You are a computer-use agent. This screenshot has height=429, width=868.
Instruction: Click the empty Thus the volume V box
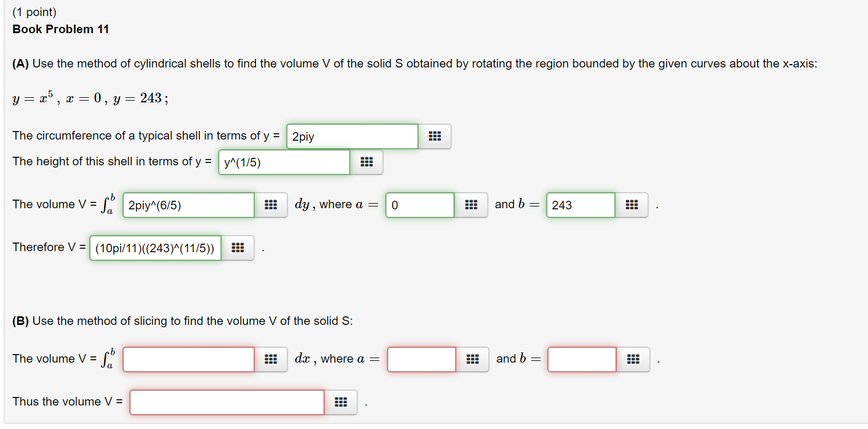click(227, 402)
